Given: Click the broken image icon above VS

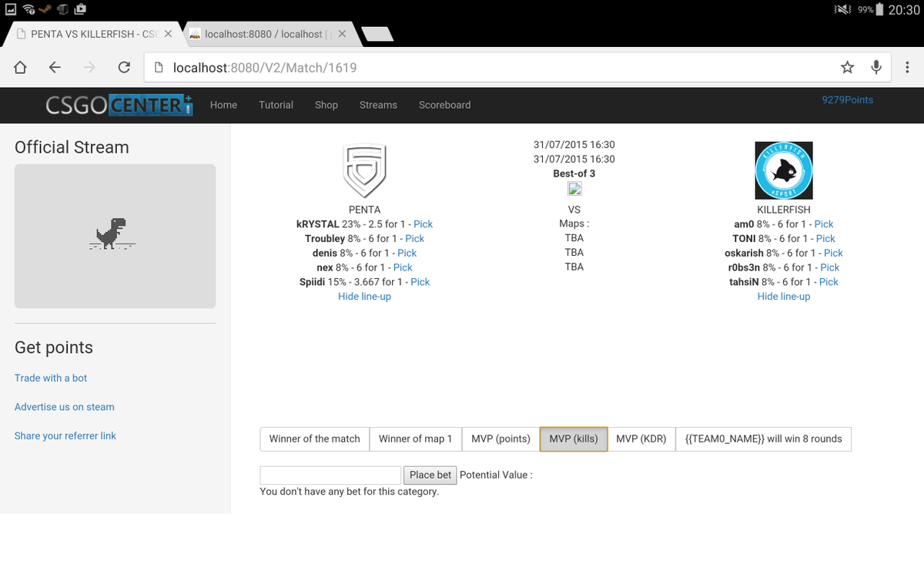Looking at the screenshot, I should (x=574, y=189).
